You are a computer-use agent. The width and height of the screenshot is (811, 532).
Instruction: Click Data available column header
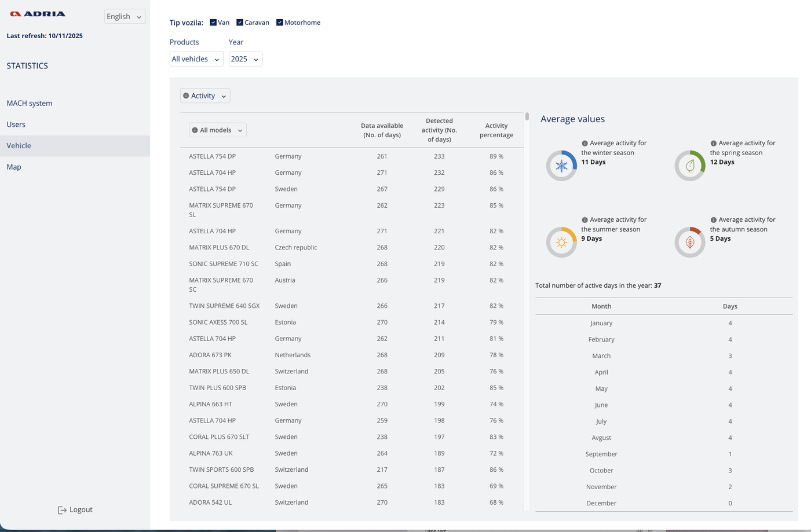tap(382, 130)
